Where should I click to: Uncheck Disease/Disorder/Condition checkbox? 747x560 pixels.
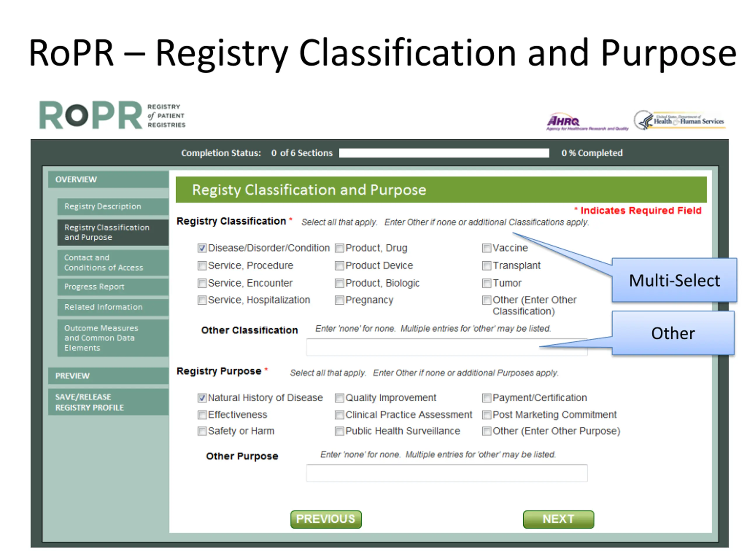click(x=202, y=249)
